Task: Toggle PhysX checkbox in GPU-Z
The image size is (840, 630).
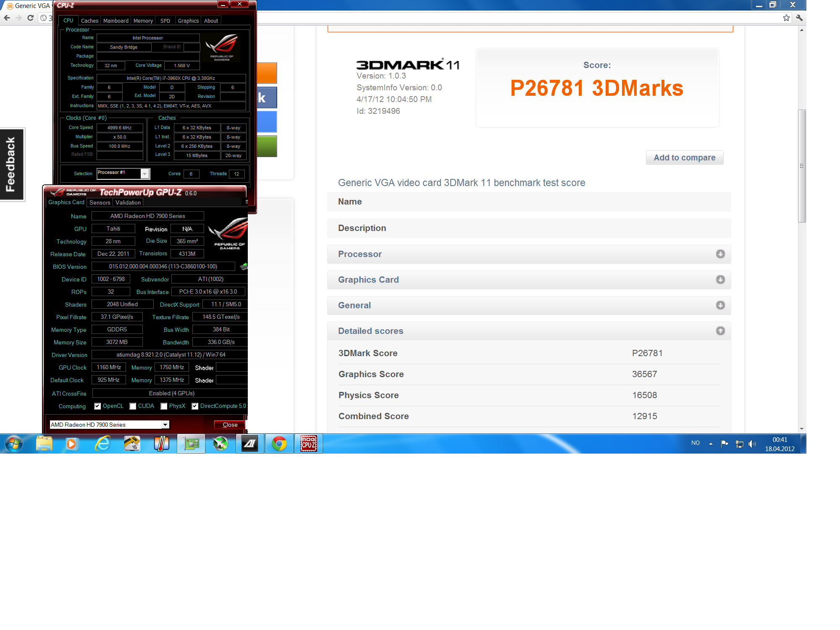Action: point(164,406)
